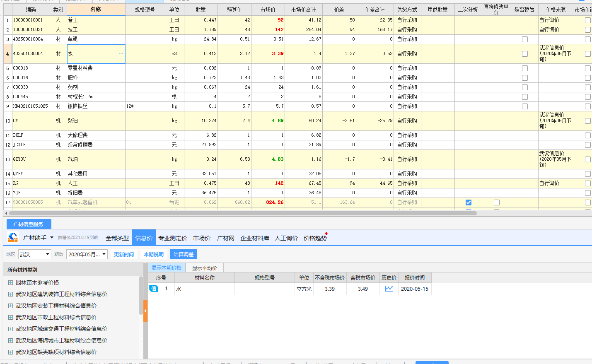Check 直接修改单价 for 汽车式起重机
The width and height of the screenshot is (592, 364).
click(x=497, y=202)
